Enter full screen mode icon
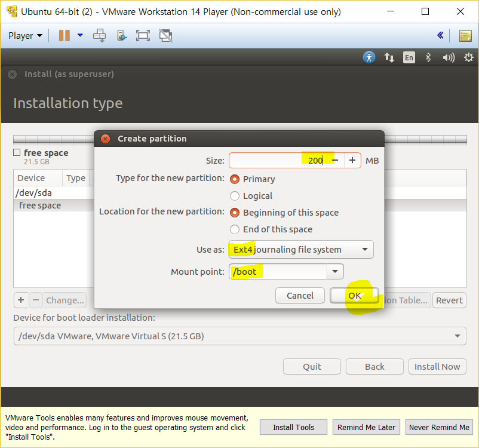Screen dimensions: 479x448 pos(143,36)
